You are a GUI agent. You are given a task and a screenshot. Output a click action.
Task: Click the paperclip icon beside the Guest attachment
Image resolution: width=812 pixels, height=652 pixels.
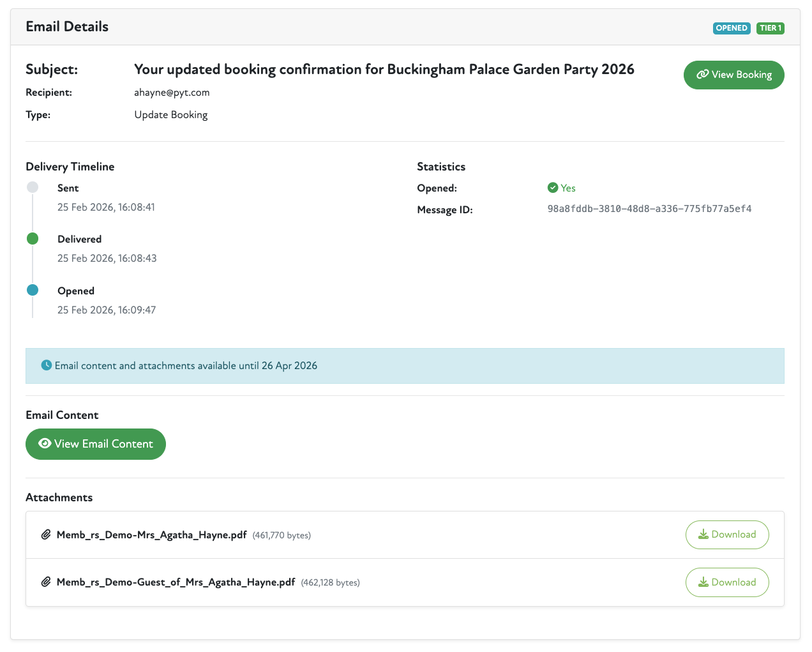coord(46,582)
